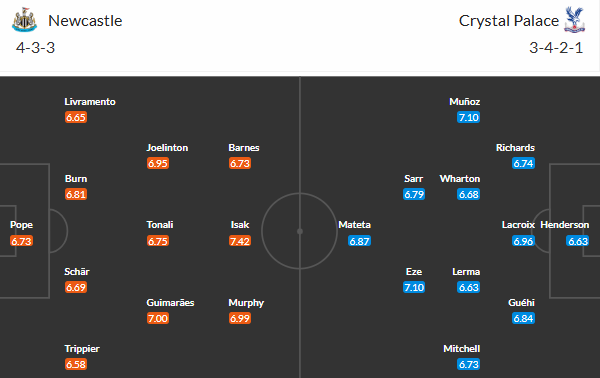
Task: Select player Mateta on the pitch
Action: [354, 225]
